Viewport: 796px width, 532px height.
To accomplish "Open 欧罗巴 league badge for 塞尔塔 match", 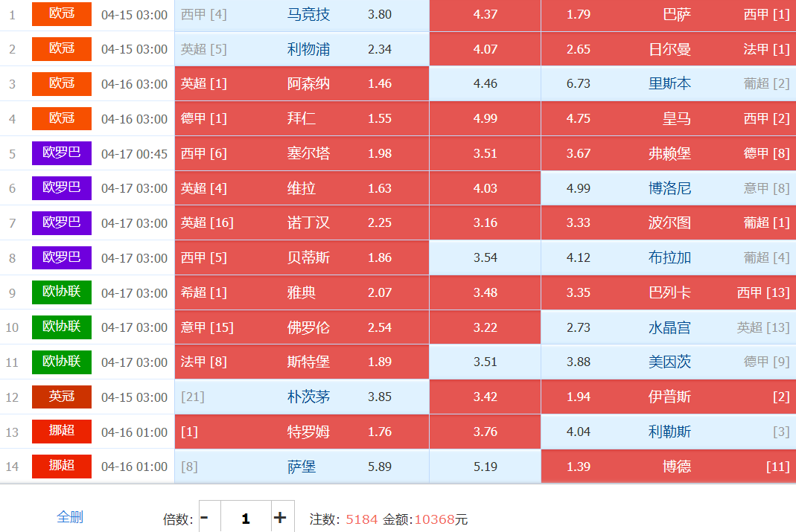I will [x=61, y=153].
